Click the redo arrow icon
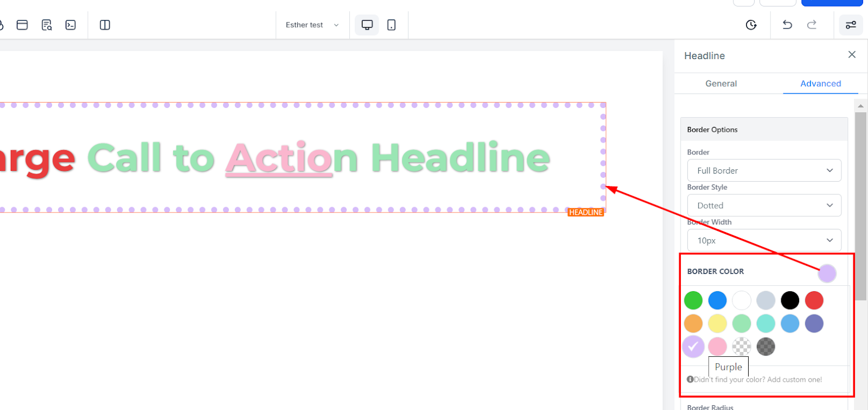 click(812, 25)
